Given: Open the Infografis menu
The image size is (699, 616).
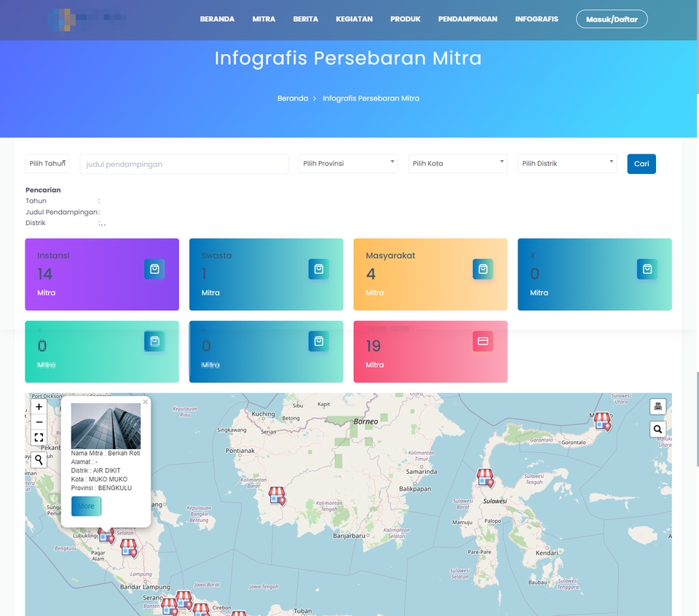Looking at the screenshot, I should click(537, 19).
